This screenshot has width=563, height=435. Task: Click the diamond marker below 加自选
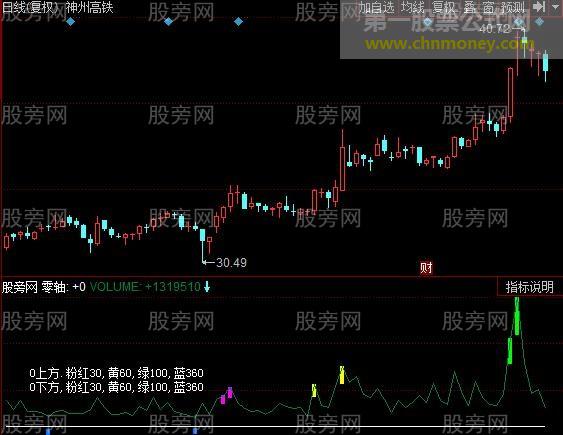[427, 22]
